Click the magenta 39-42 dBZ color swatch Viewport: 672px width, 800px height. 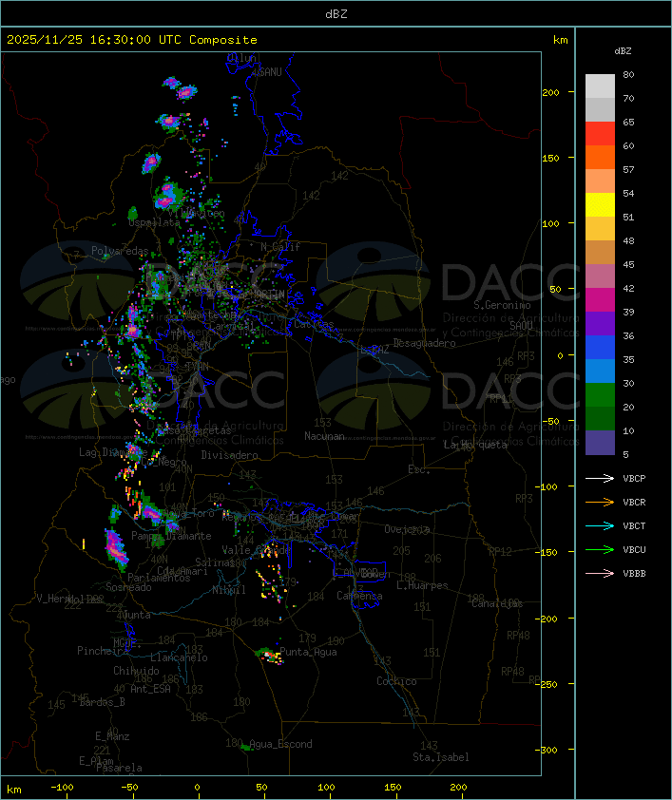click(600, 299)
